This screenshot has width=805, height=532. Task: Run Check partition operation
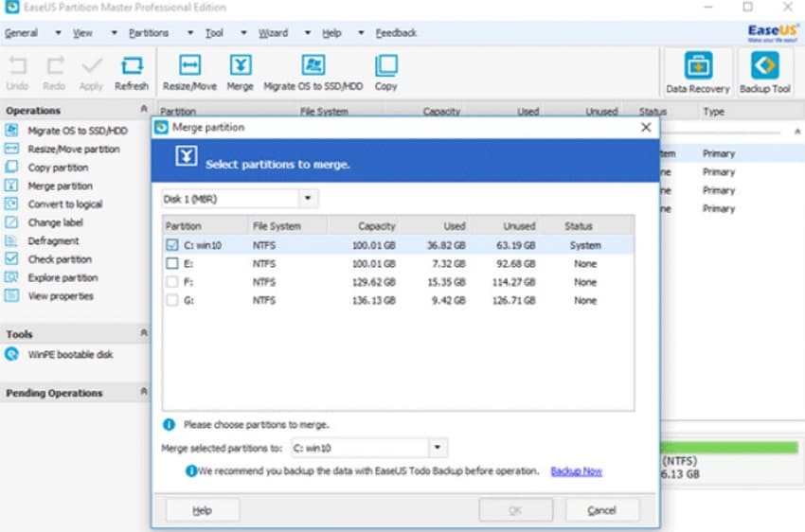(x=60, y=259)
